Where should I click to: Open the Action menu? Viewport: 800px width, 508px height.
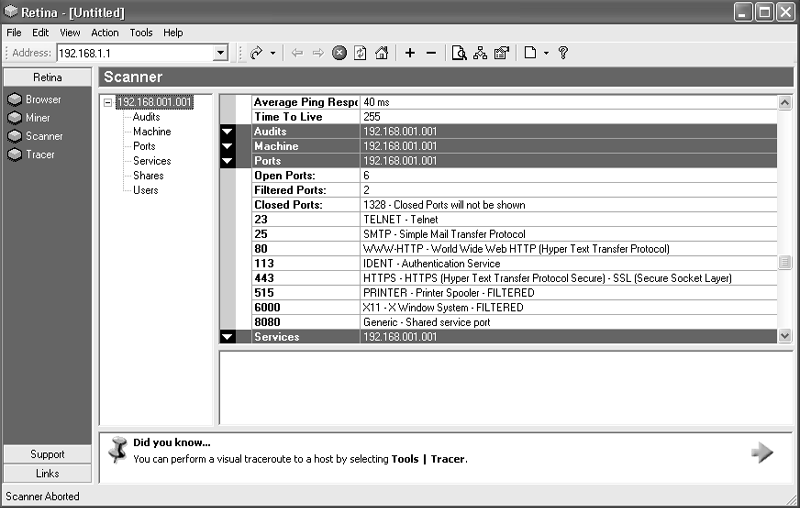click(105, 33)
